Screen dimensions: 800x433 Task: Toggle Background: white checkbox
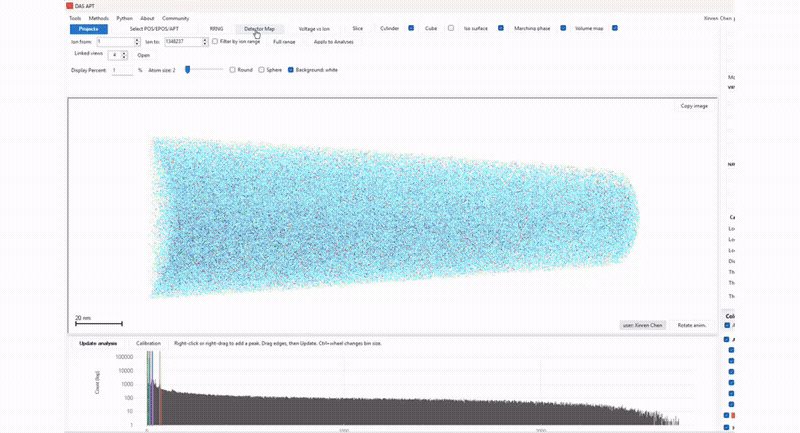pos(291,70)
